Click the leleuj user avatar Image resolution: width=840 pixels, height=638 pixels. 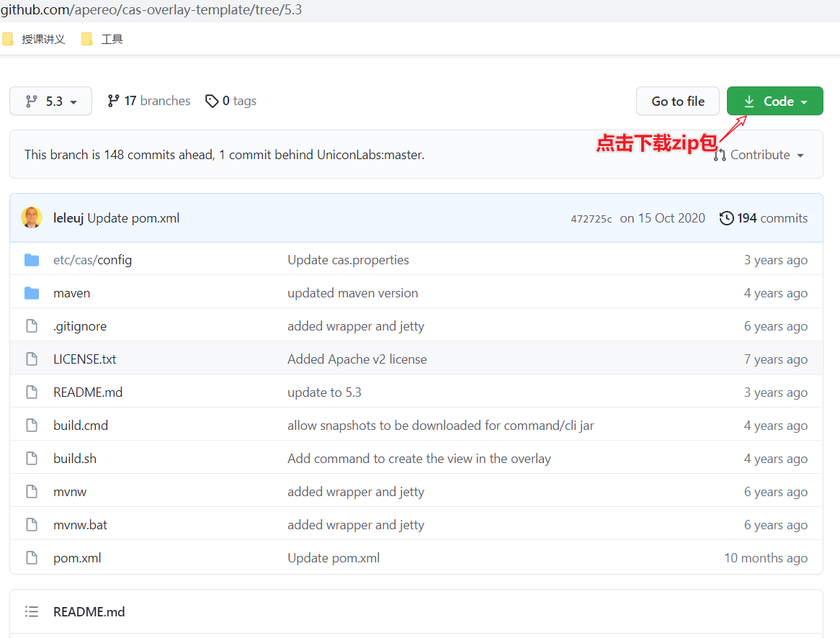coord(32,217)
